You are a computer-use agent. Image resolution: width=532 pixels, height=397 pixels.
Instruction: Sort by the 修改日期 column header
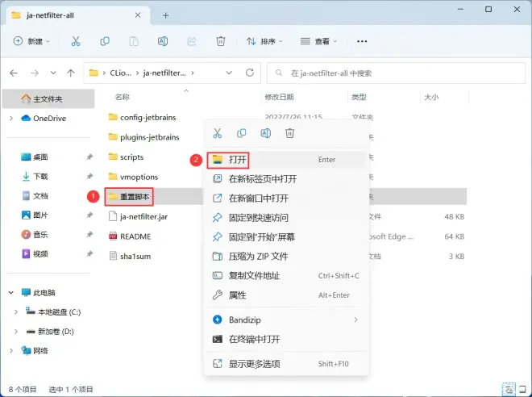point(279,97)
